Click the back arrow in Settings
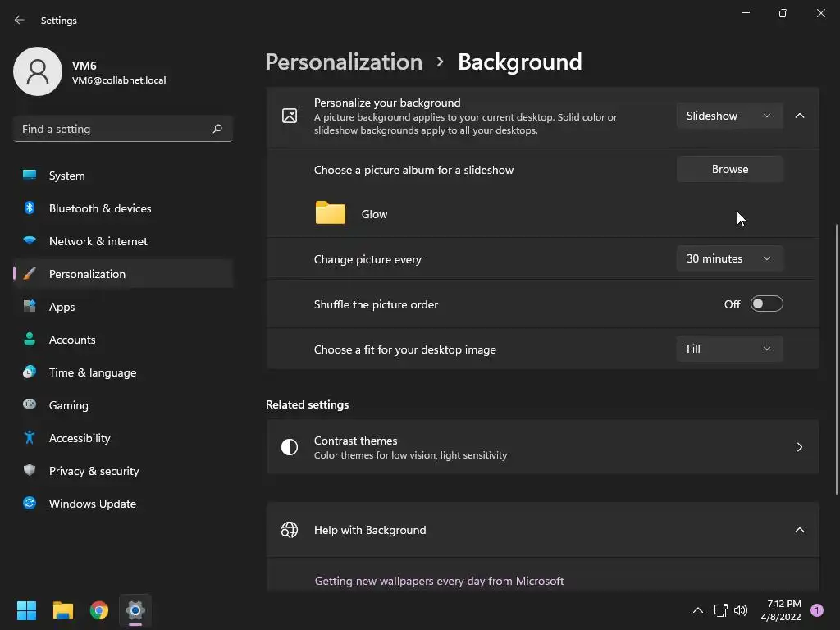 coord(20,20)
